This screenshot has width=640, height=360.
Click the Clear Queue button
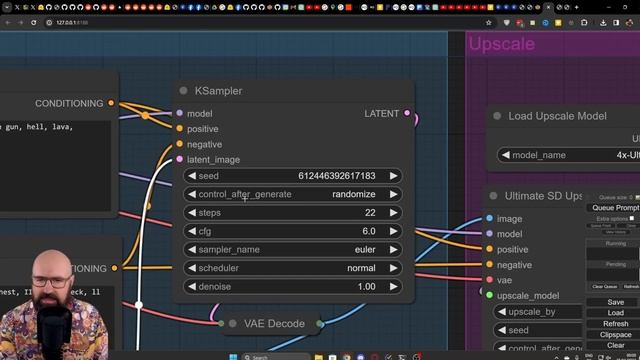pos(604,287)
